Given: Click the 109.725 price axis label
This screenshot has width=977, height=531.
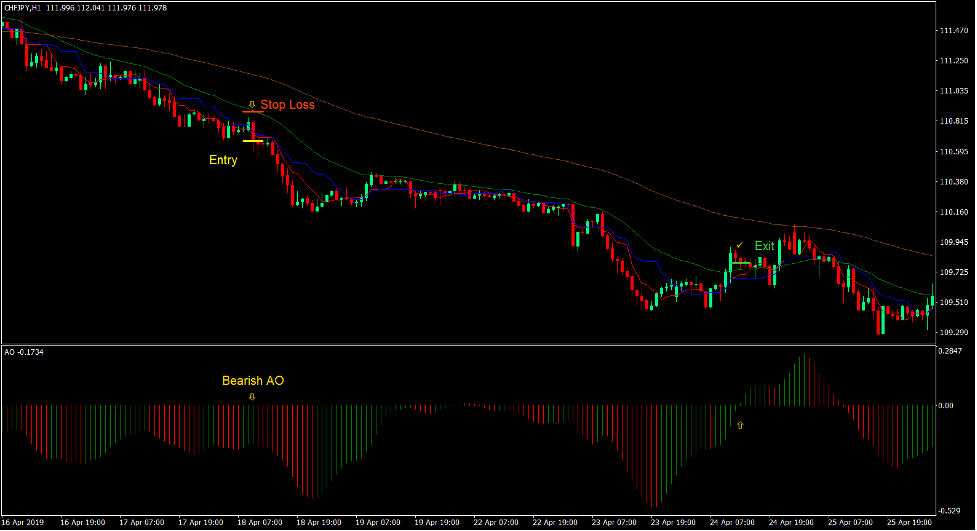Looking at the screenshot, I should coord(954,272).
